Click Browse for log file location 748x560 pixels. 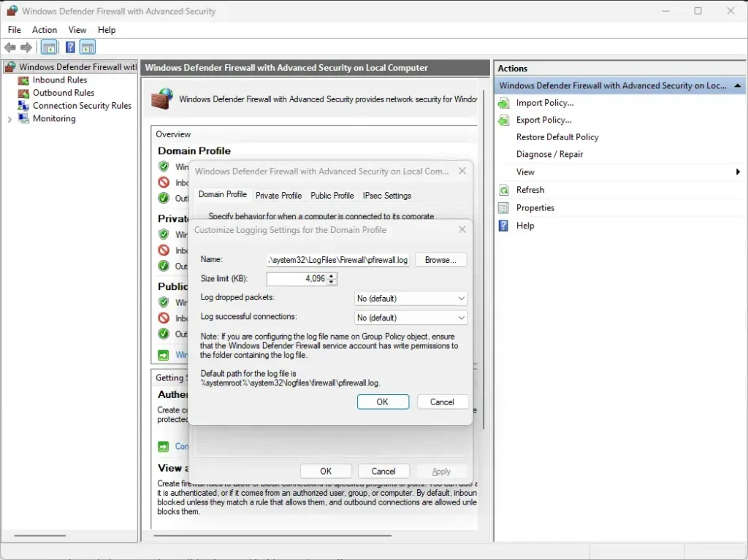pos(440,260)
